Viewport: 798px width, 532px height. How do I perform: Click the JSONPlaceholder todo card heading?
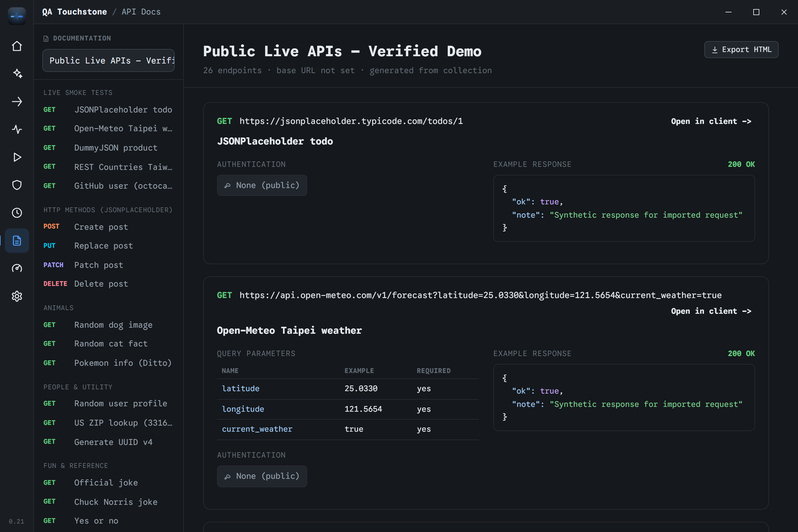coord(275,141)
